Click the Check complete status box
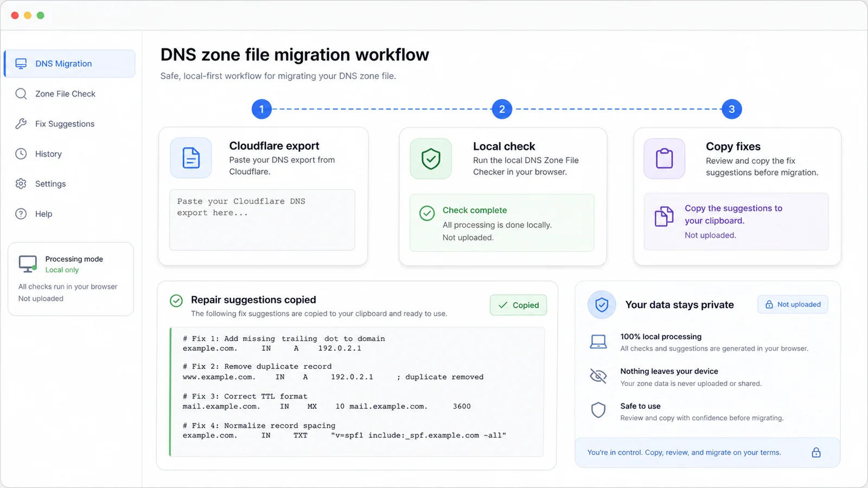 click(x=502, y=223)
